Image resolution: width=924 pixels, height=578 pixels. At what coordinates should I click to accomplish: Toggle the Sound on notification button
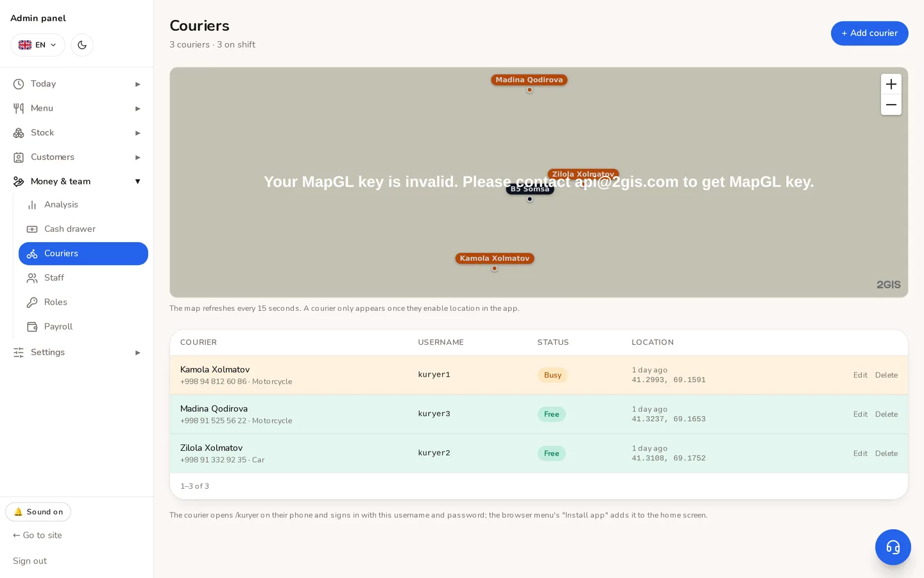(x=38, y=512)
